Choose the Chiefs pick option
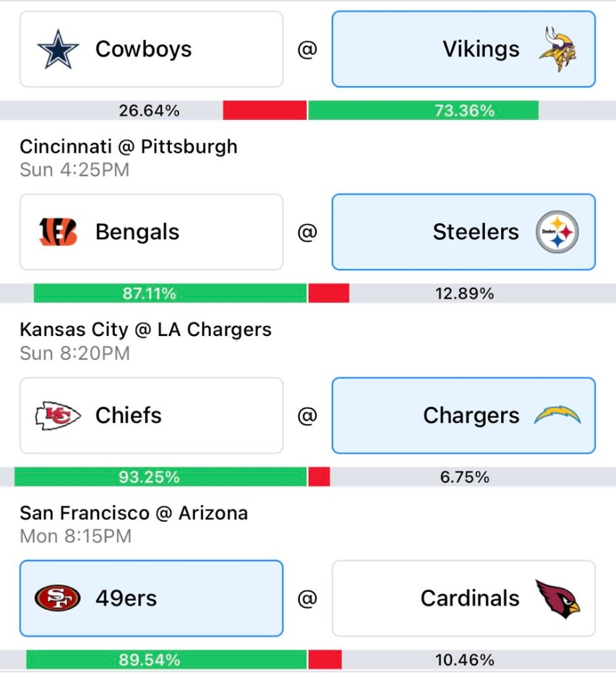 click(x=151, y=416)
